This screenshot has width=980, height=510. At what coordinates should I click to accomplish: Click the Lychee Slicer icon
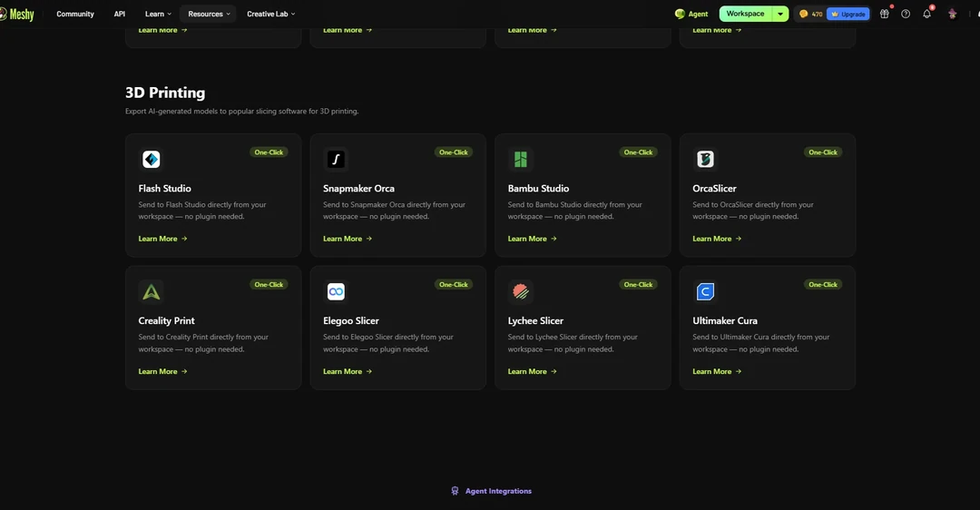tap(521, 292)
